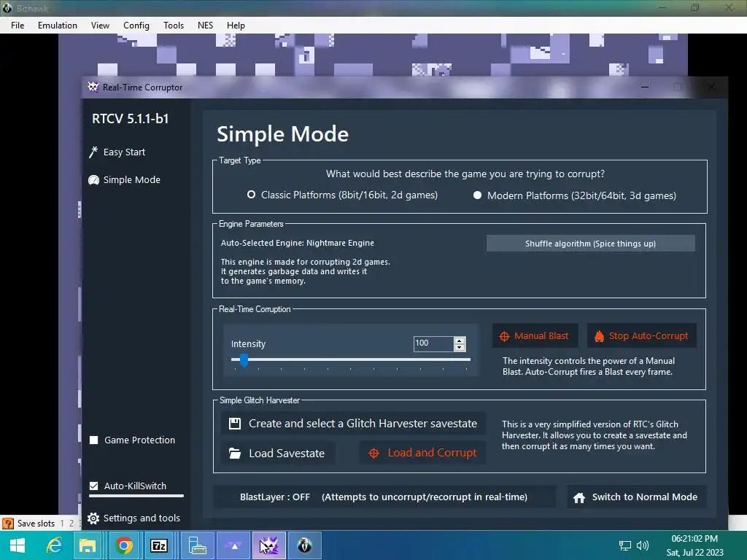The height and width of the screenshot is (560, 747).
Task: Open File Explorer from taskbar
Action: click(88, 545)
